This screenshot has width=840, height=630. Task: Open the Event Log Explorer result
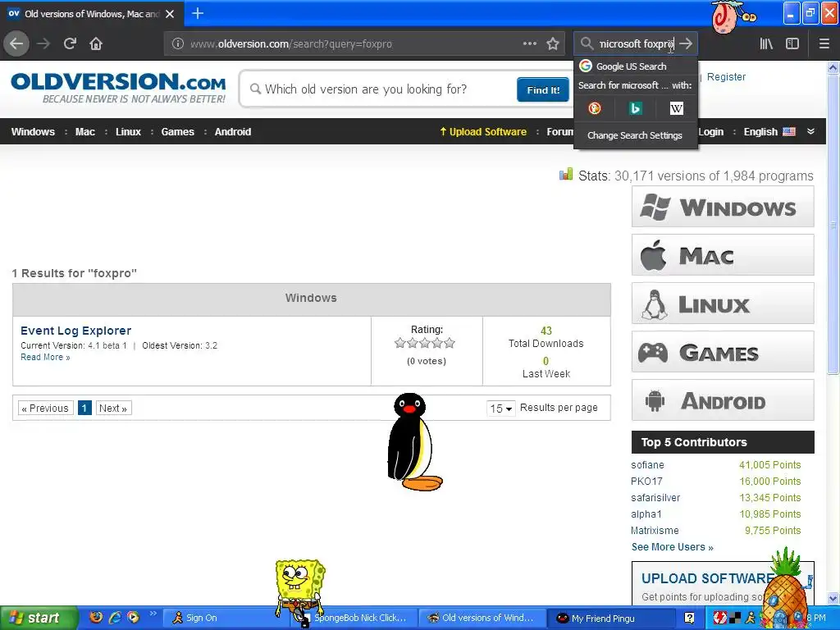75,331
